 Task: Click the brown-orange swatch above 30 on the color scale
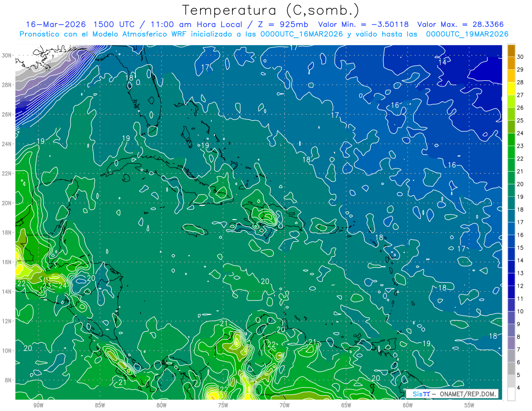click(x=512, y=50)
